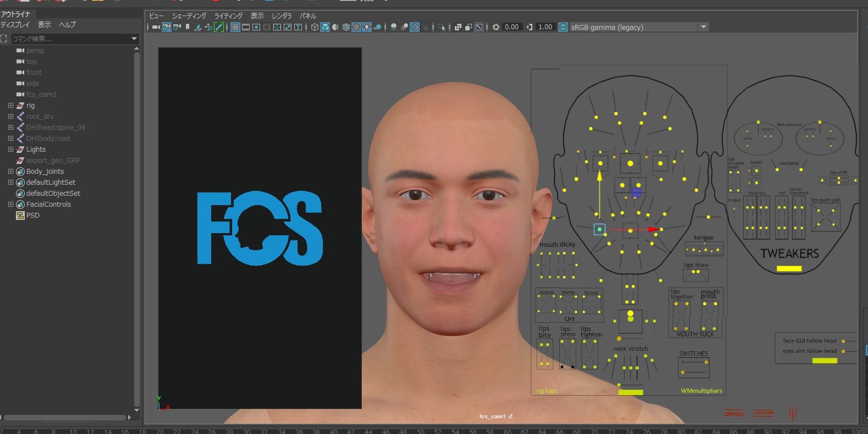Screen dimensions: 868x434
Task: Toggle the viewport Grid display button
Action: pos(235,27)
